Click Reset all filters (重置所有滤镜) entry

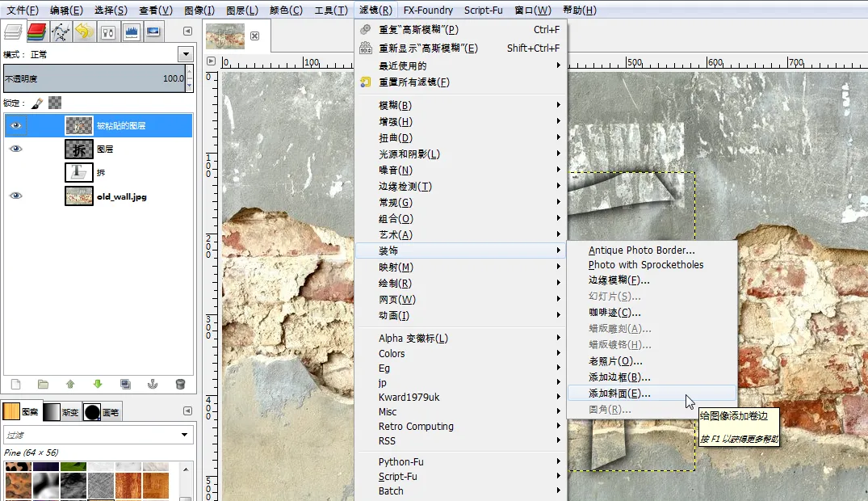pos(460,82)
